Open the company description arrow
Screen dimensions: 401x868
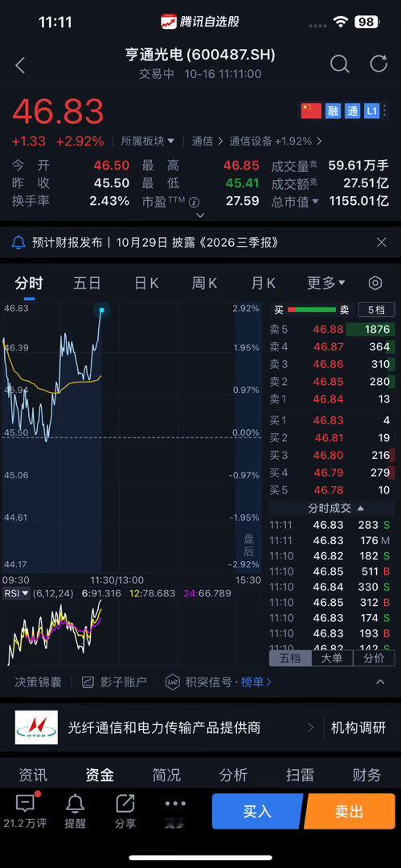pos(310,727)
